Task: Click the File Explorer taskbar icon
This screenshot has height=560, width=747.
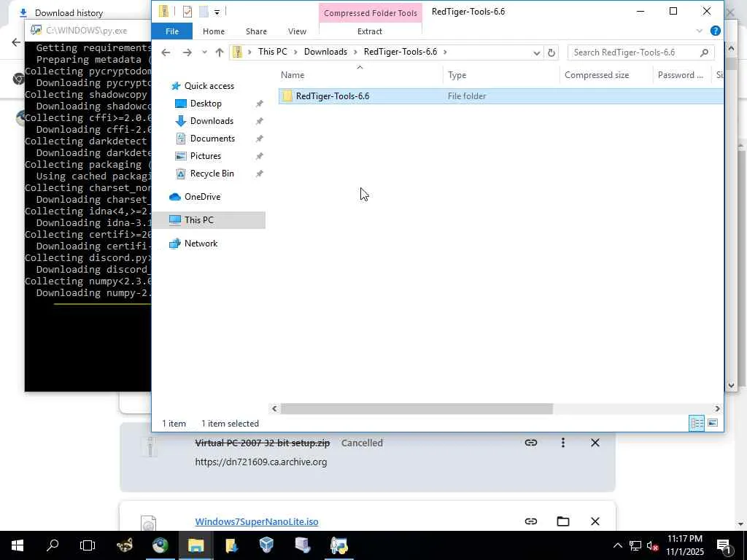Action: point(196,545)
